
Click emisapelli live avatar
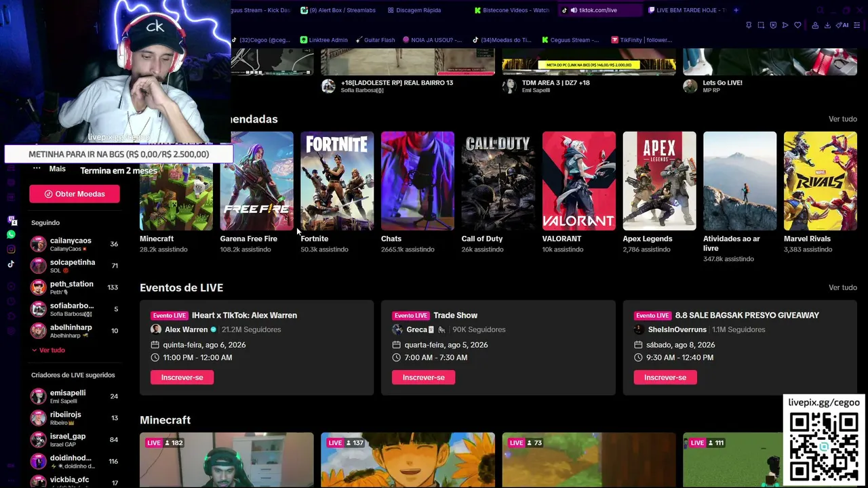[x=39, y=396]
